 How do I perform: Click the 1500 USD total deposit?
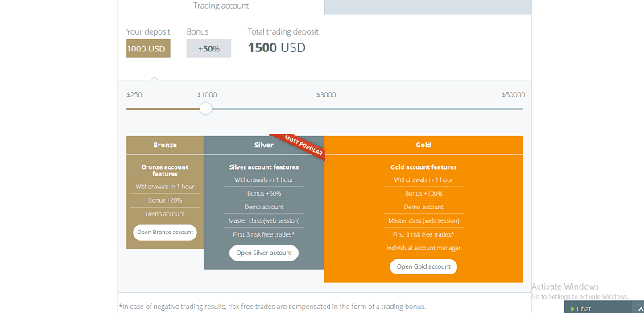click(x=277, y=48)
